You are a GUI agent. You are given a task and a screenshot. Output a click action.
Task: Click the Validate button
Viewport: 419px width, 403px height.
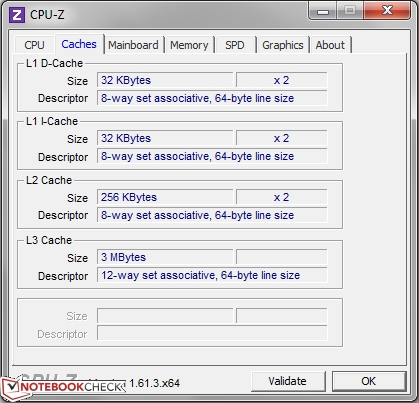(x=288, y=381)
